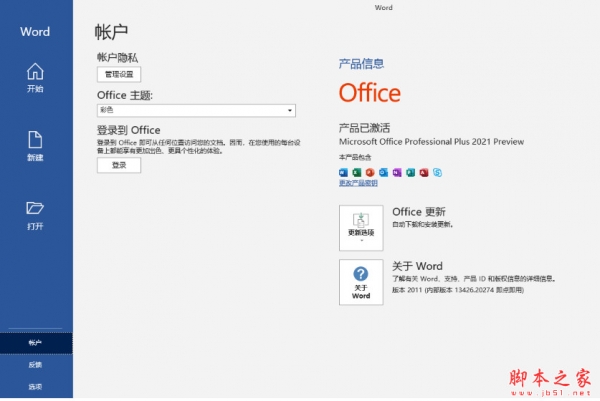Click the PowerPoint app icon in product list

[370, 173]
